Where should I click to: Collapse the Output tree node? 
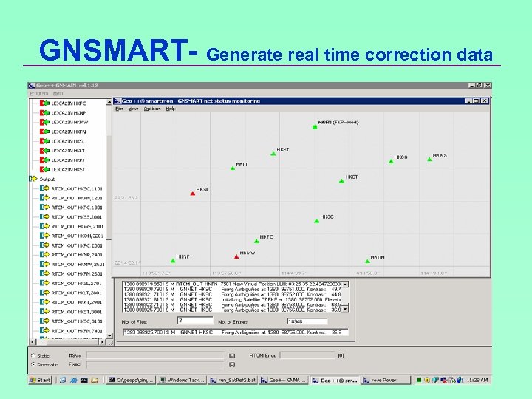click(x=33, y=179)
